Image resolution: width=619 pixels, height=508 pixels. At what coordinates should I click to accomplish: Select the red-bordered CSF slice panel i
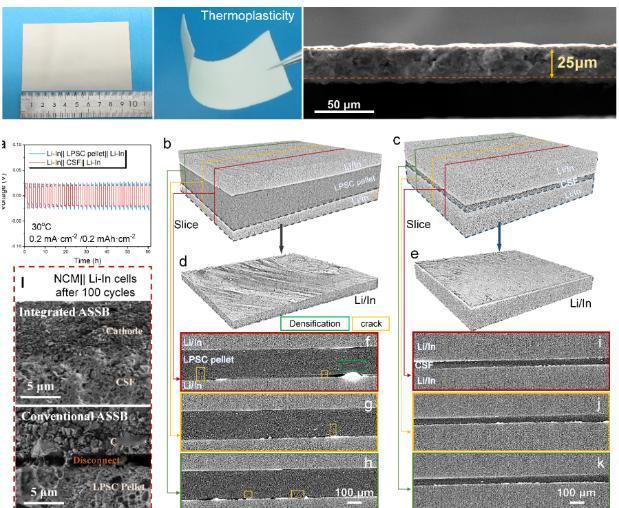click(x=511, y=361)
